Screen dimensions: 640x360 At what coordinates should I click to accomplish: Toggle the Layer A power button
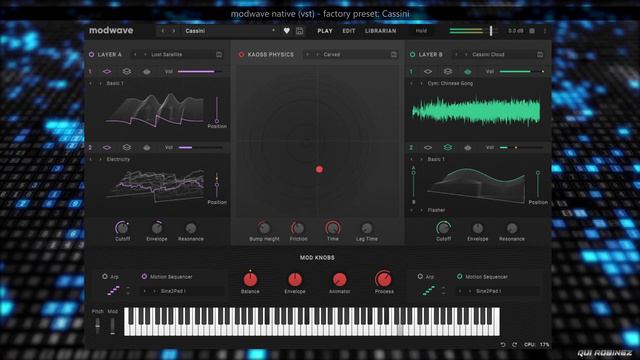tap(91, 54)
